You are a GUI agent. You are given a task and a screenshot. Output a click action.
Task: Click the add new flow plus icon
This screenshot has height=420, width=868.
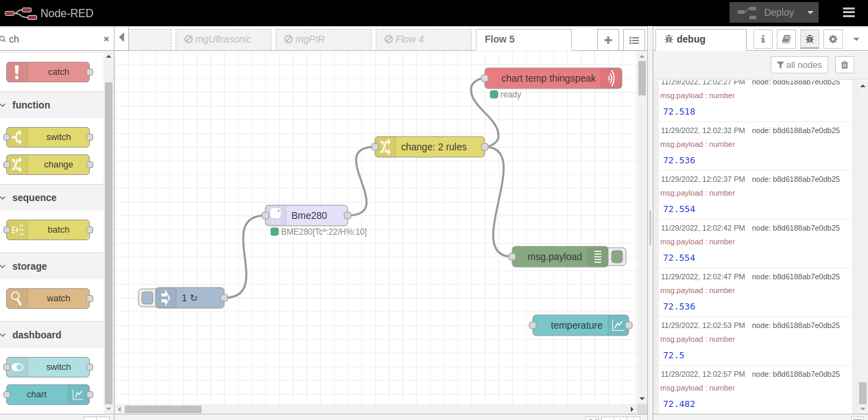(x=607, y=40)
